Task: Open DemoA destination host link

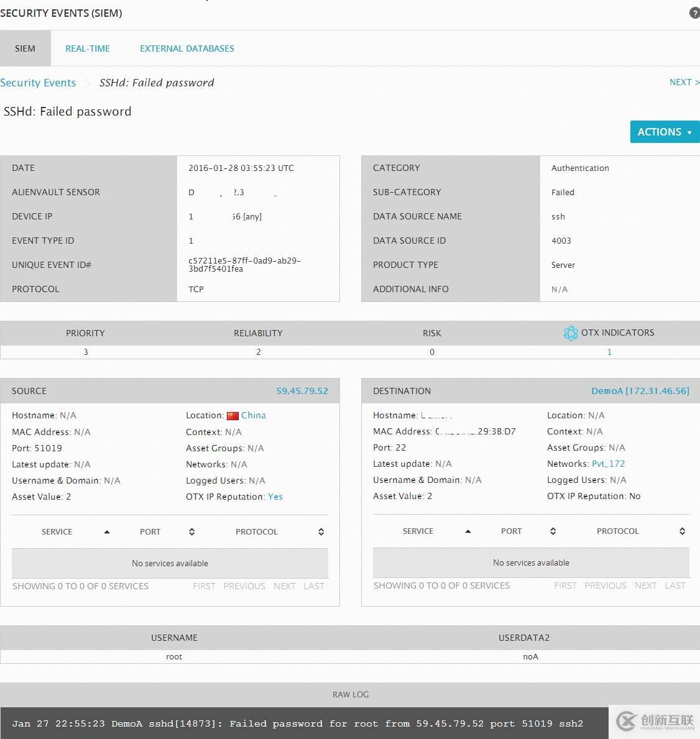Action: [640, 391]
